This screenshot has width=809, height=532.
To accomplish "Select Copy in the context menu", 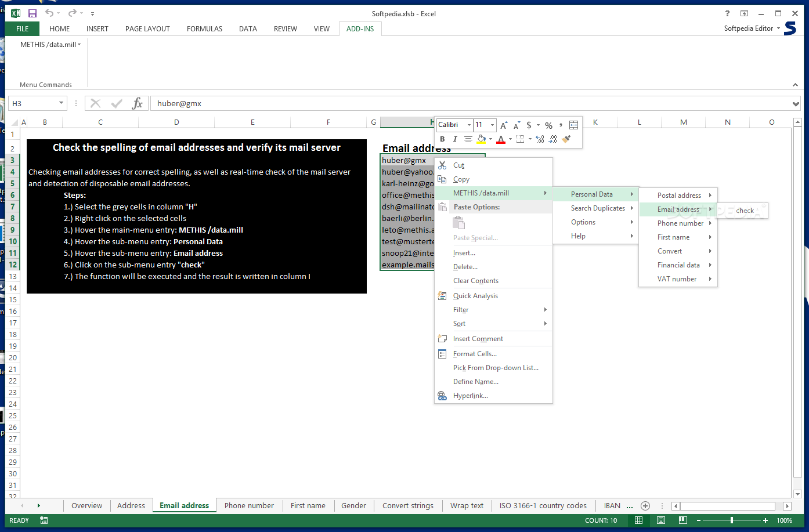I will click(493, 179).
